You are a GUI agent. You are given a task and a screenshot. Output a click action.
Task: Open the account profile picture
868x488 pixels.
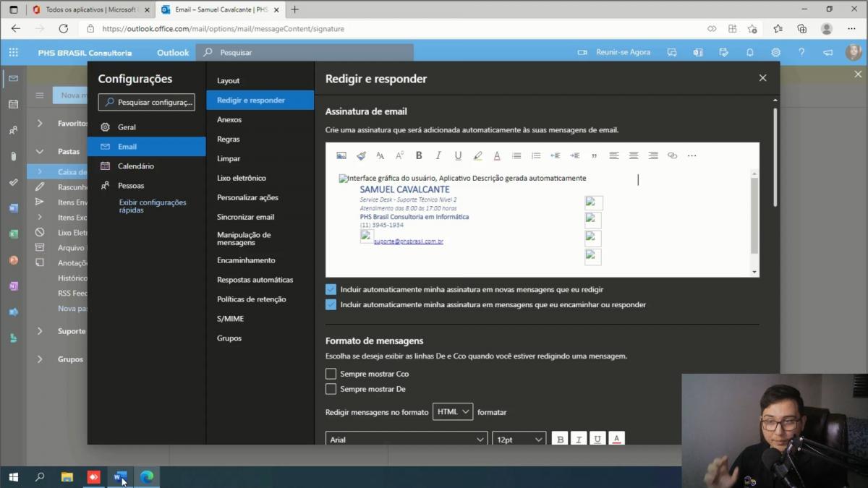point(854,52)
